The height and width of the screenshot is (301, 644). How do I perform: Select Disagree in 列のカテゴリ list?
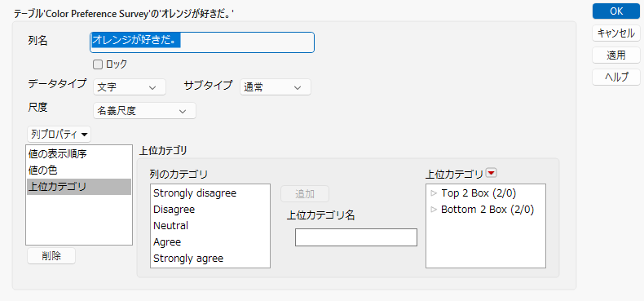coord(210,210)
